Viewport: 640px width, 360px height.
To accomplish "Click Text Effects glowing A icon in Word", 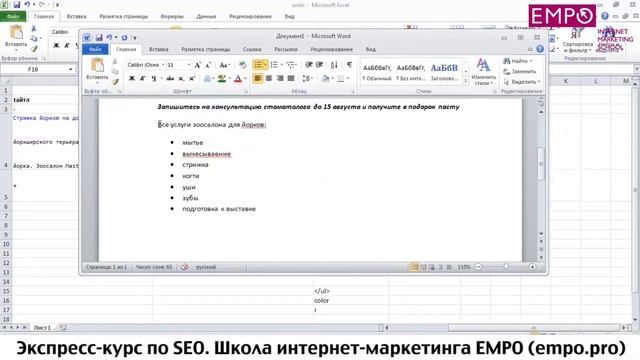I will click(x=207, y=78).
